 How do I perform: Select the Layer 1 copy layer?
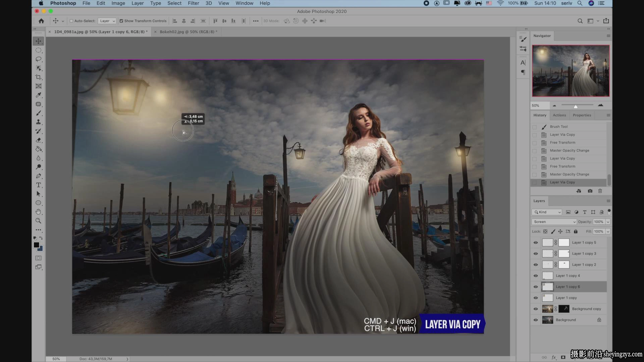tap(569, 298)
